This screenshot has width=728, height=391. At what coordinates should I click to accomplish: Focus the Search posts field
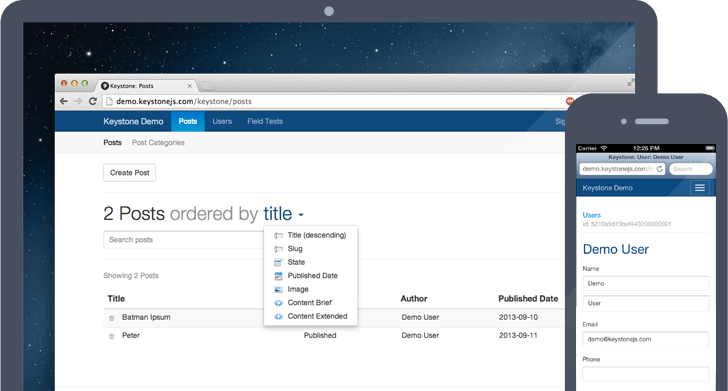184,240
